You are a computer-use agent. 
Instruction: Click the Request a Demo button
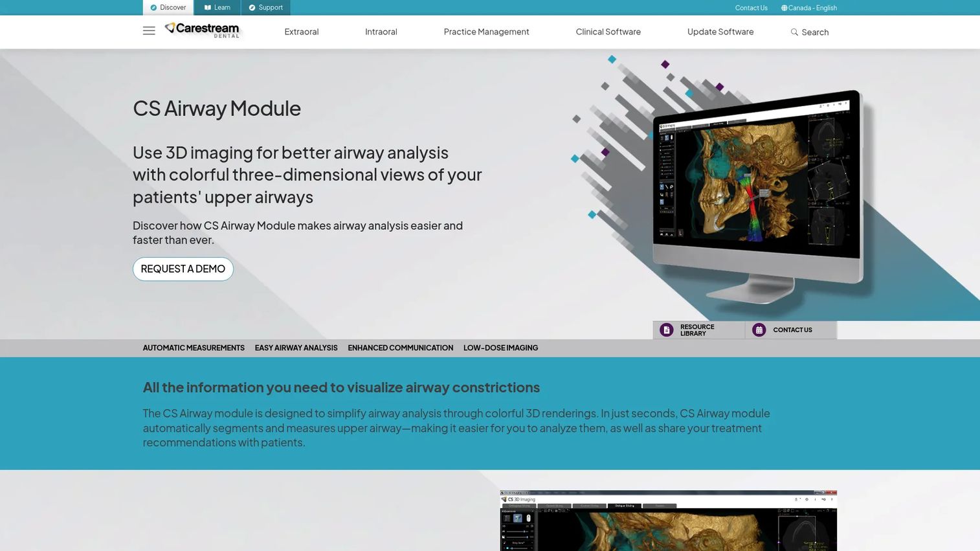coord(183,269)
